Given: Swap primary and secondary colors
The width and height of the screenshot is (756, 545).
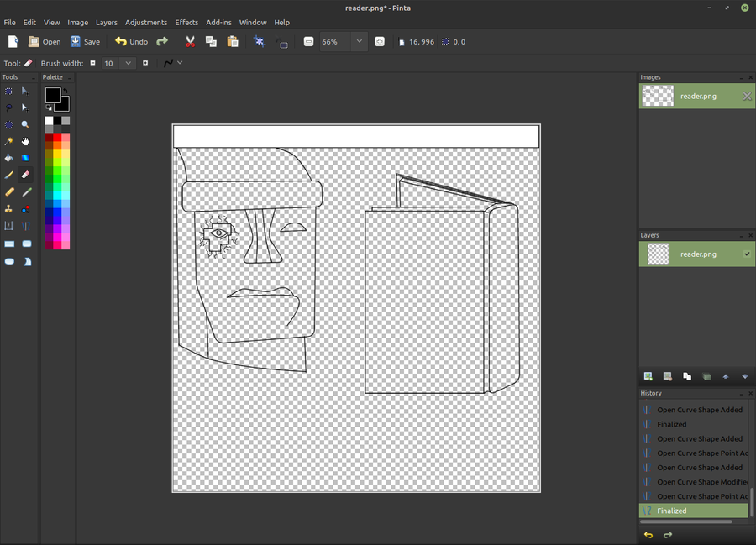Looking at the screenshot, I should click(x=66, y=91).
